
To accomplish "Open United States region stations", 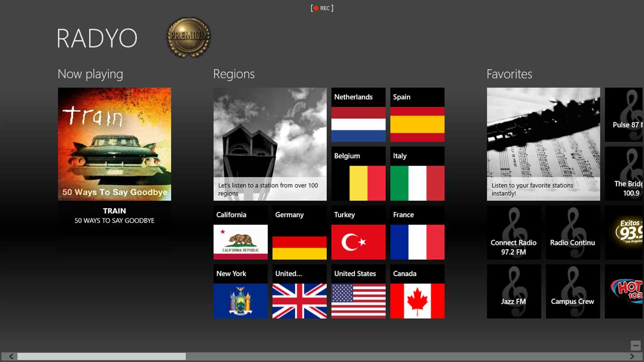I will (x=358, y=291).
